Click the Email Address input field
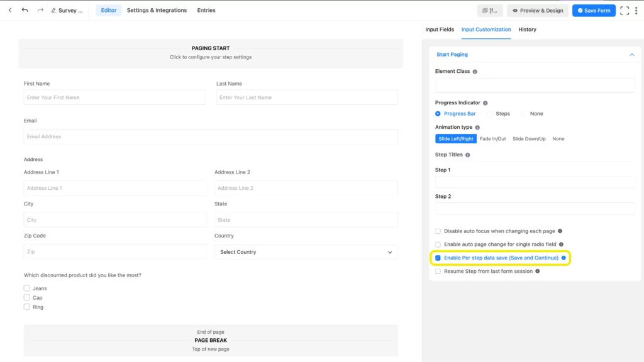This screenshot has width=644, height=362. coord(211,136)
